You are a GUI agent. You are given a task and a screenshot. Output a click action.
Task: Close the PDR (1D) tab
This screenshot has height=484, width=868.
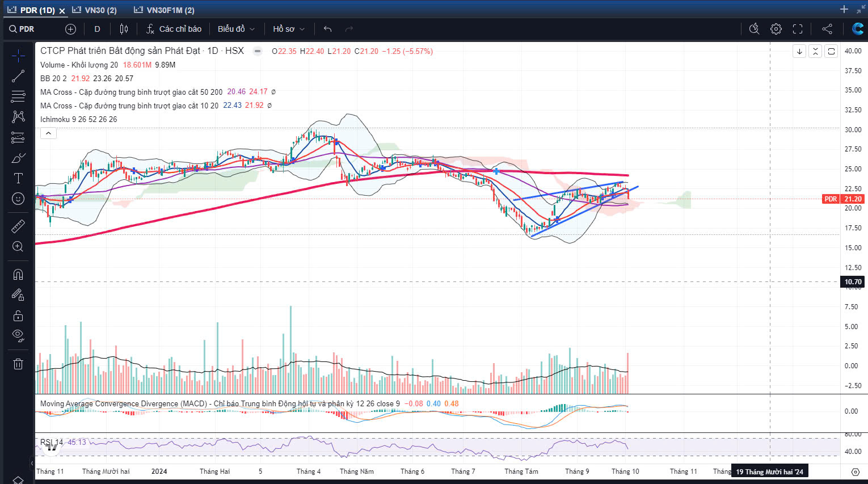(62, 10)
